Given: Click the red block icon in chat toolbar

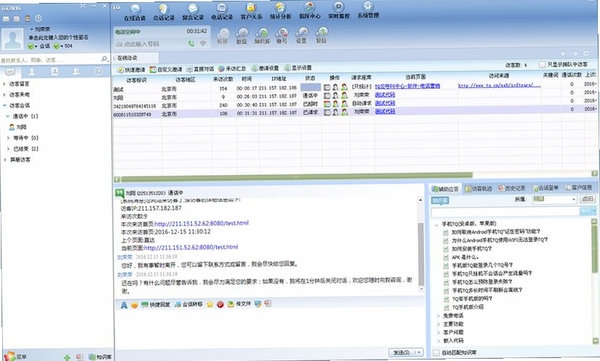Looking at the screenshot, I should [x=220, y=304].
